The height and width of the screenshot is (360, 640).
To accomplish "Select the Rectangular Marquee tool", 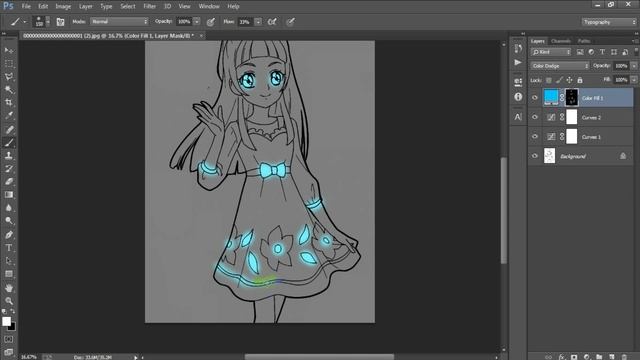I will (x=9, y=64).
